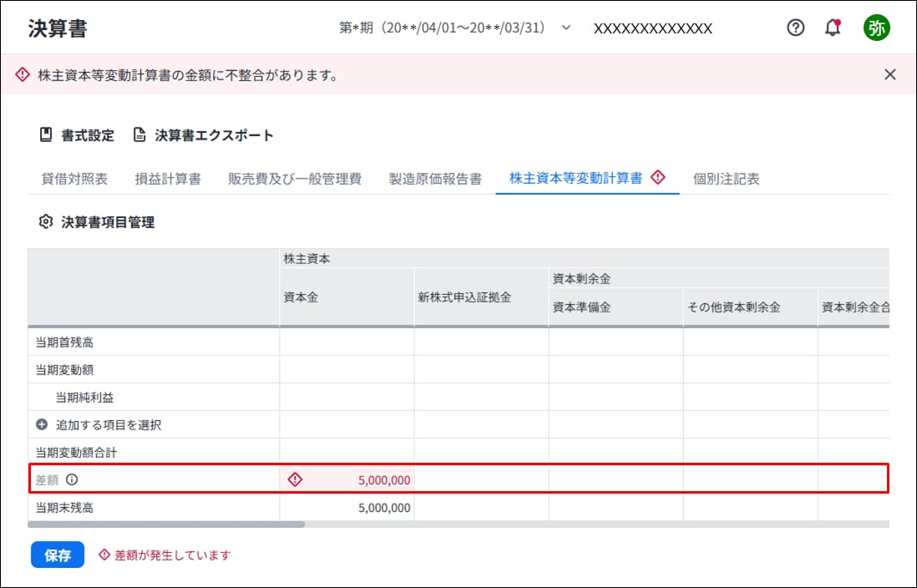Open the 販売費及び一般管理費 tab
917x588 pixels.
(295, 179)
